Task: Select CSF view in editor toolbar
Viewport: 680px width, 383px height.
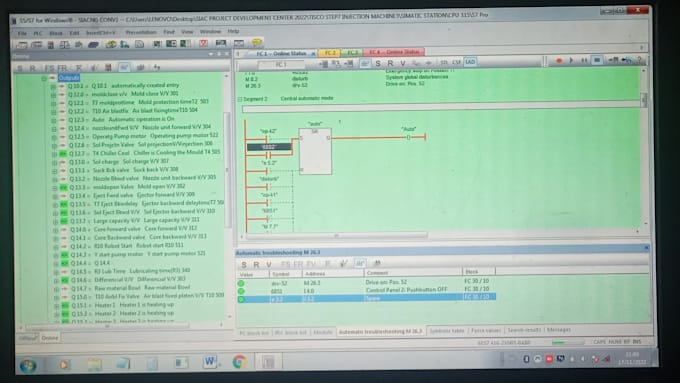Action: (457, 62)
